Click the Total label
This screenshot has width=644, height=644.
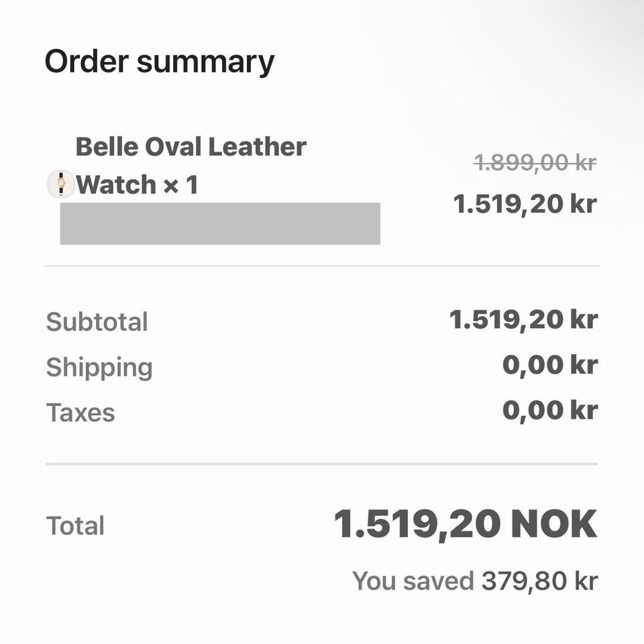[x=76, y=525]
